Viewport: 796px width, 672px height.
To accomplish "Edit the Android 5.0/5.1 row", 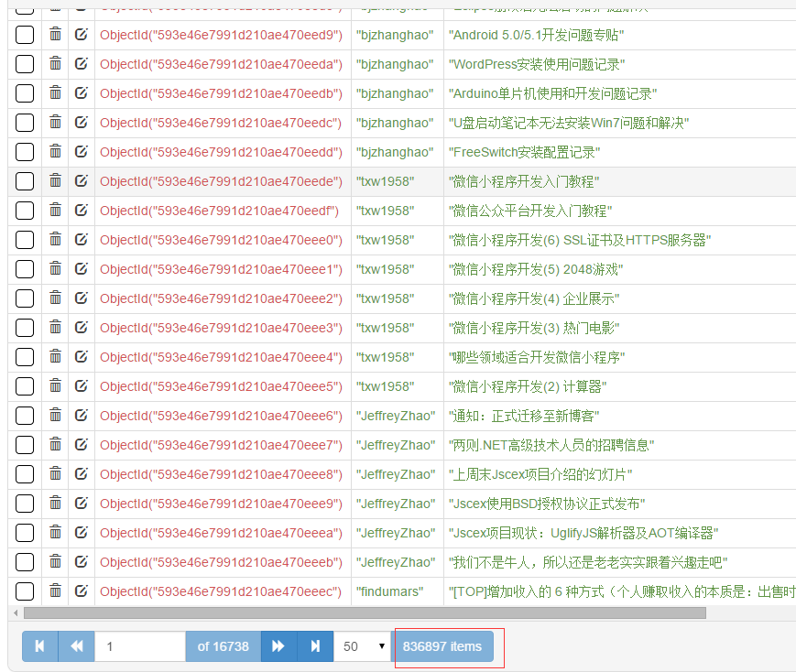I will [82, 35].
